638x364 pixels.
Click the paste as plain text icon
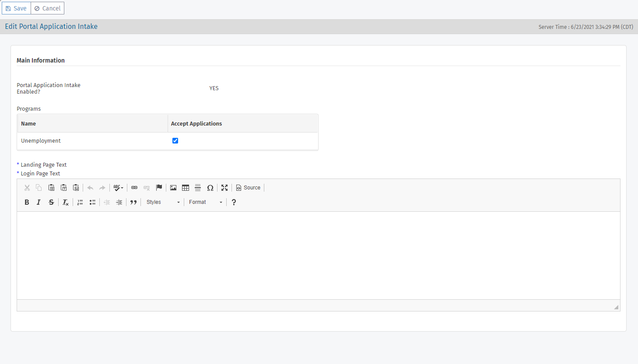coord(63,188)
